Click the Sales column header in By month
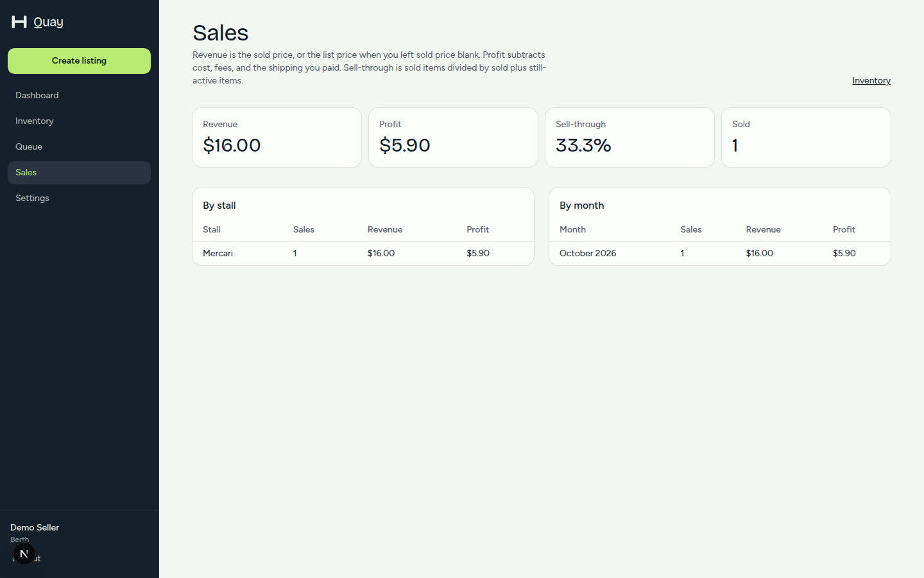 click(x=691, y=229)
